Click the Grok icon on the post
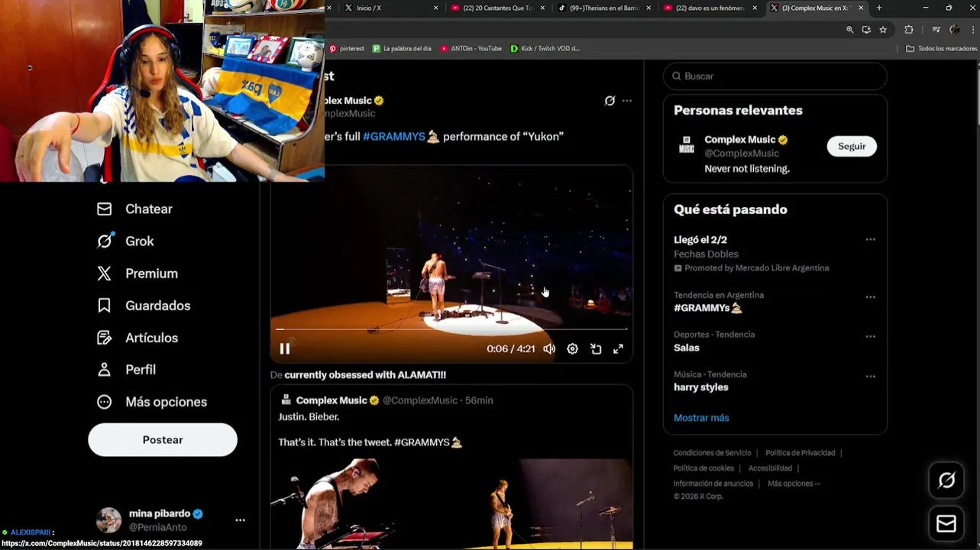The image size is (980, 550). coord(610,100)
